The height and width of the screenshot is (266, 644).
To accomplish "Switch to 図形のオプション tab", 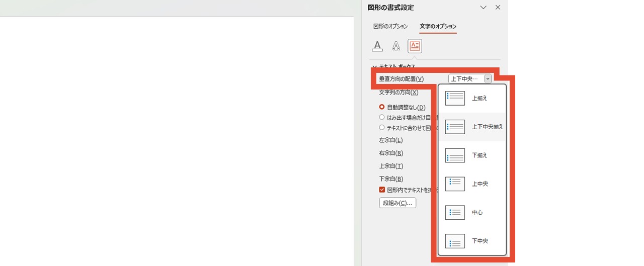I will point(390,26).
